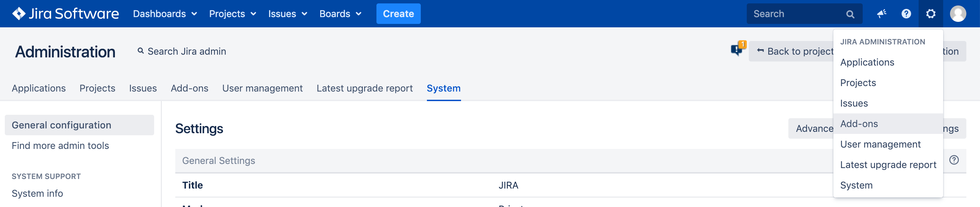
Task: Open the User management admin tab
Action: click(263, 88)
